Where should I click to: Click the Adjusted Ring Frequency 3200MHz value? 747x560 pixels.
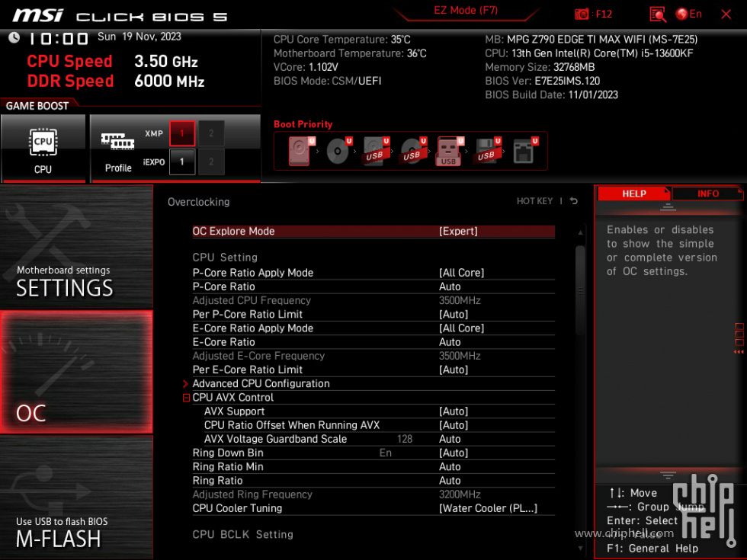tap(460, 494)
